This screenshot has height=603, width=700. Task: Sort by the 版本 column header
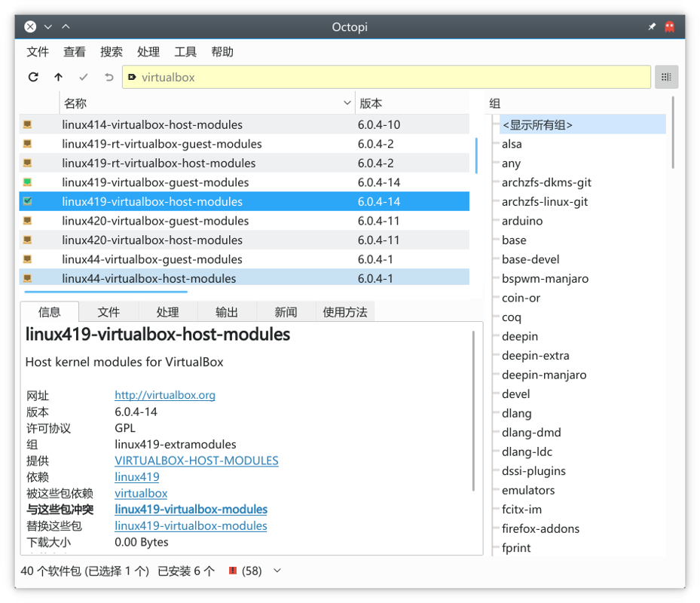pos(412,103)
